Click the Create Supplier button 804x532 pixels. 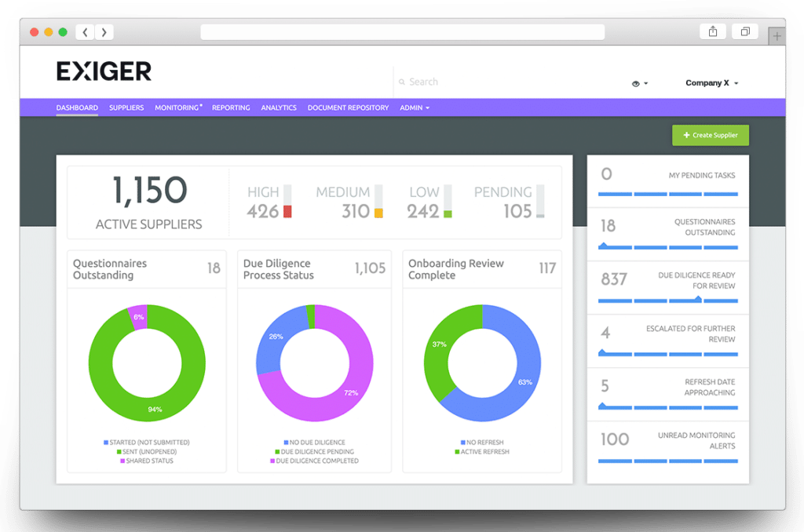(x=710, y=135)
